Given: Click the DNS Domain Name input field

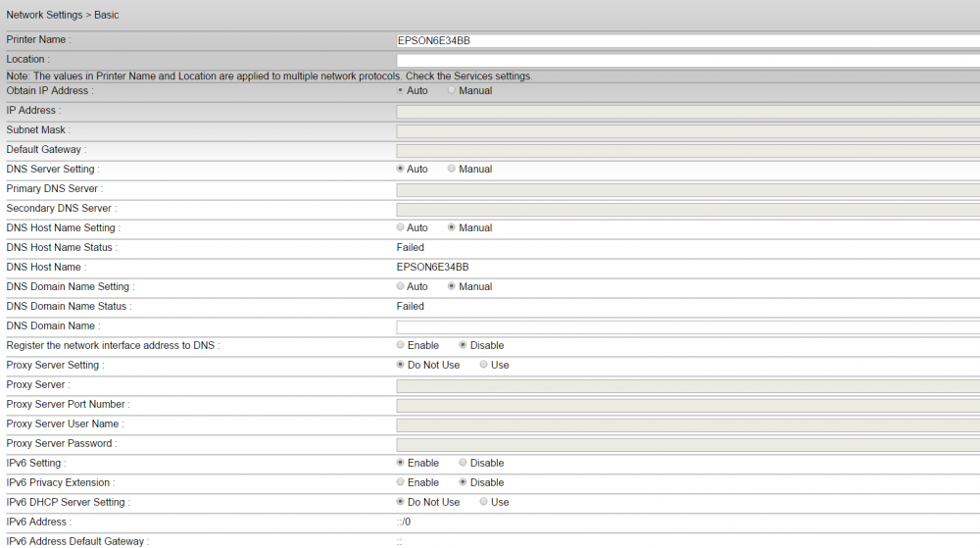Looking at the screenshot, I should tap(688, 326).
